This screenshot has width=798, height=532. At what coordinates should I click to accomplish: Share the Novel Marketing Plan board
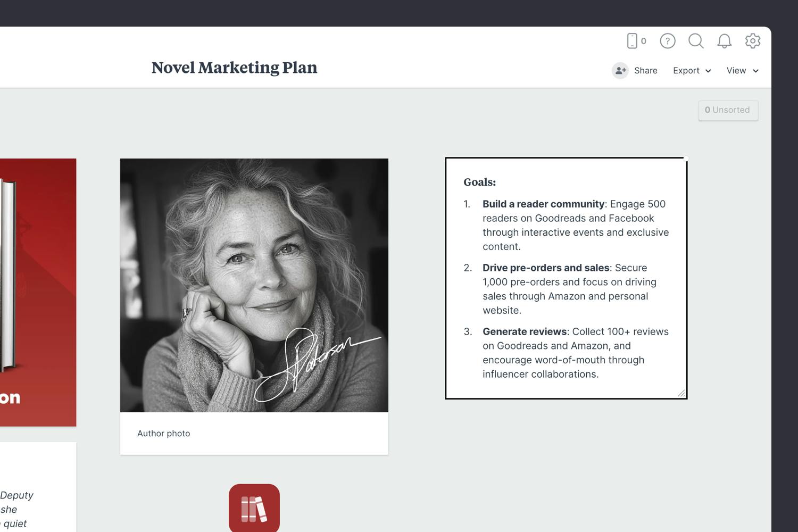click(x=646, y=70)
